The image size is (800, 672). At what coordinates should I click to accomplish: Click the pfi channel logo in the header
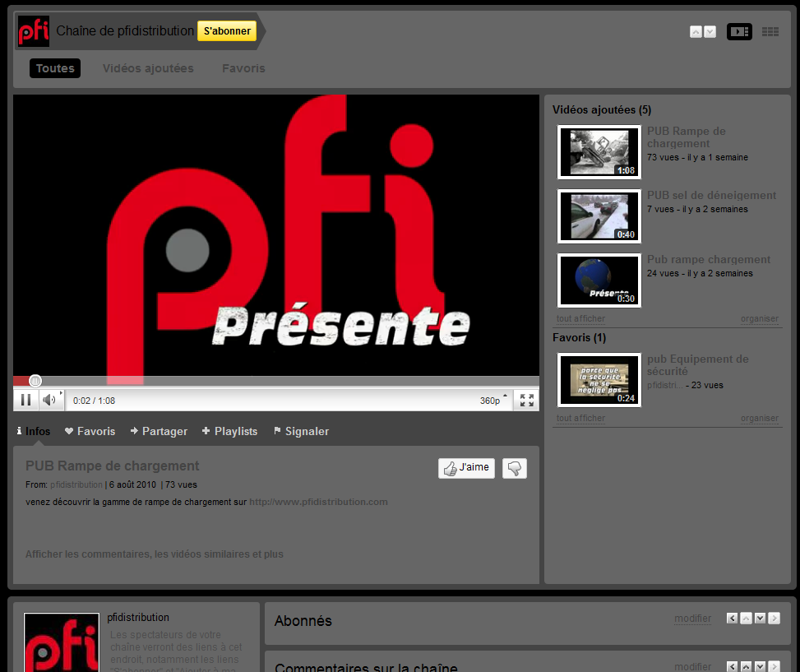coord(34,31)
